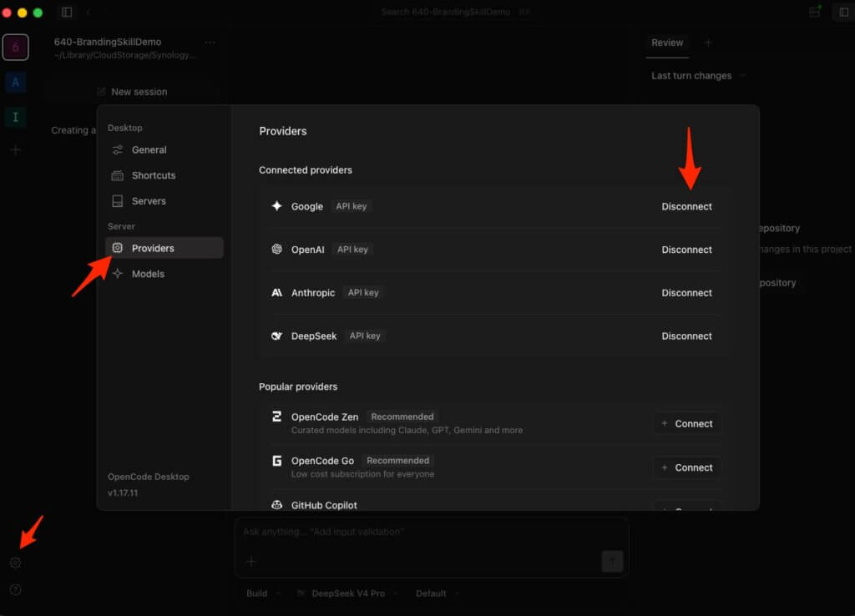
Task: Select the project tile labeled A
Action: click(x=15, y=83)
